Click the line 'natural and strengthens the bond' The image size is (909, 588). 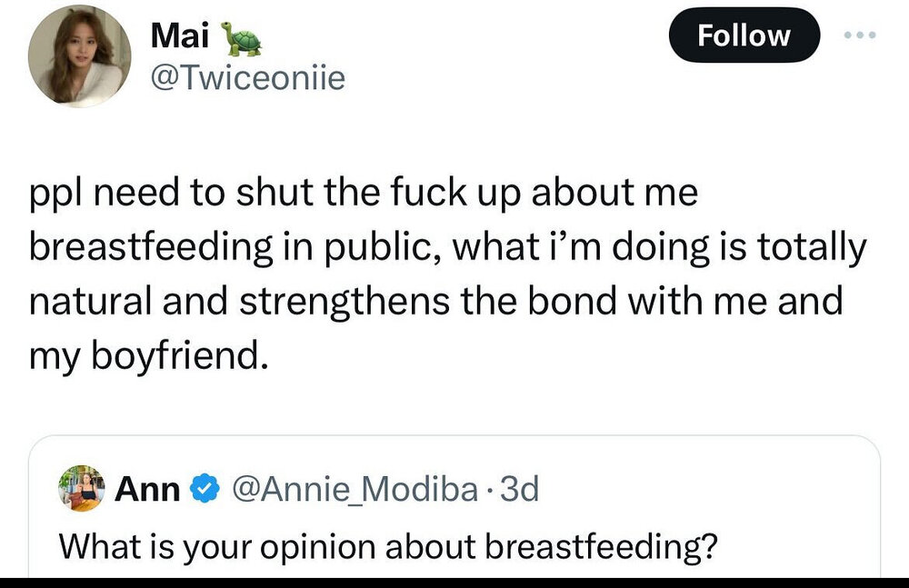point(436,304)
